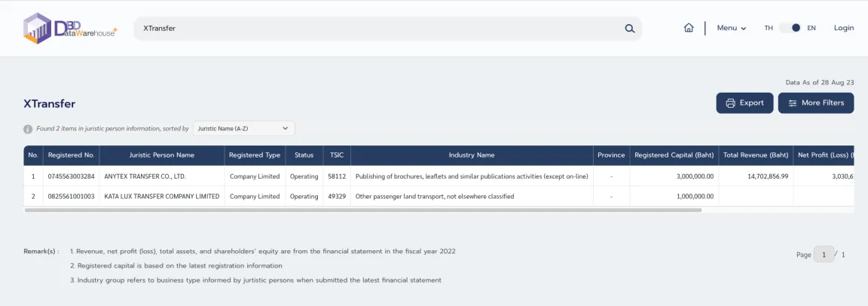Click the page number box
Image resolution: width=868 pixels, height=306 pixels.
pos(824,255)
